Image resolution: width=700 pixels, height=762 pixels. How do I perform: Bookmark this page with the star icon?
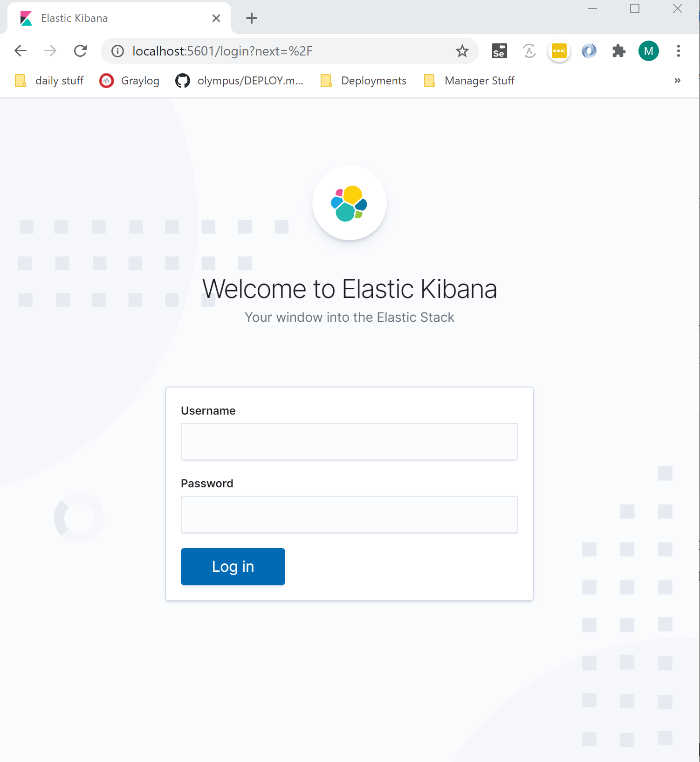[462, 51]
